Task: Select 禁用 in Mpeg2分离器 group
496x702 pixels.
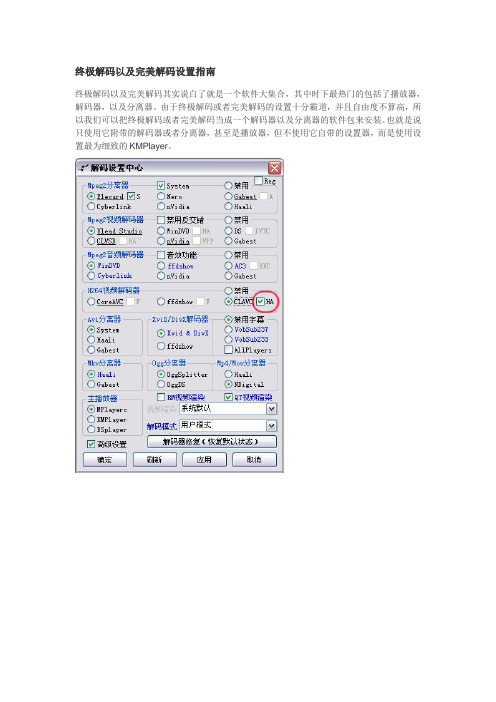Action: 228,185
